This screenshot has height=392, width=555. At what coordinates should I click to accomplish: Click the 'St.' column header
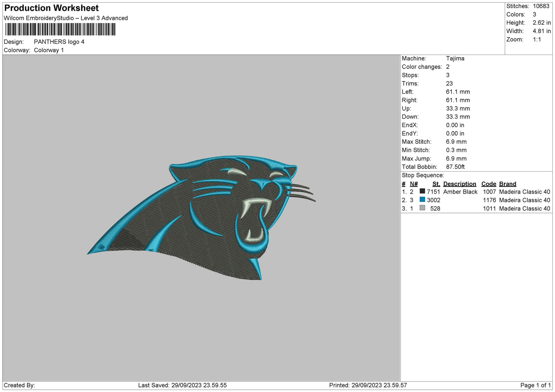436,184
